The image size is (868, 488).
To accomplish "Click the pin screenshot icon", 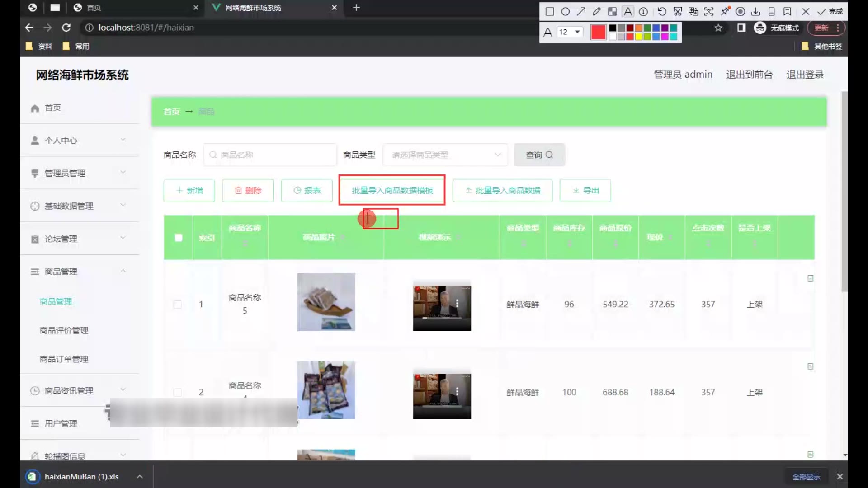I will pyautogui.click(x=725, y=12).
